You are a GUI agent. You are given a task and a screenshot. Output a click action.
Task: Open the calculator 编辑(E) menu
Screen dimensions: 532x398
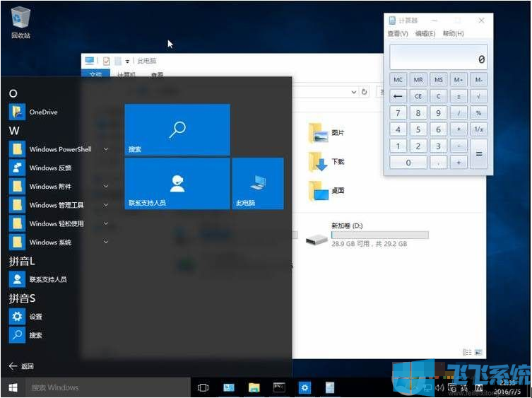425,34
